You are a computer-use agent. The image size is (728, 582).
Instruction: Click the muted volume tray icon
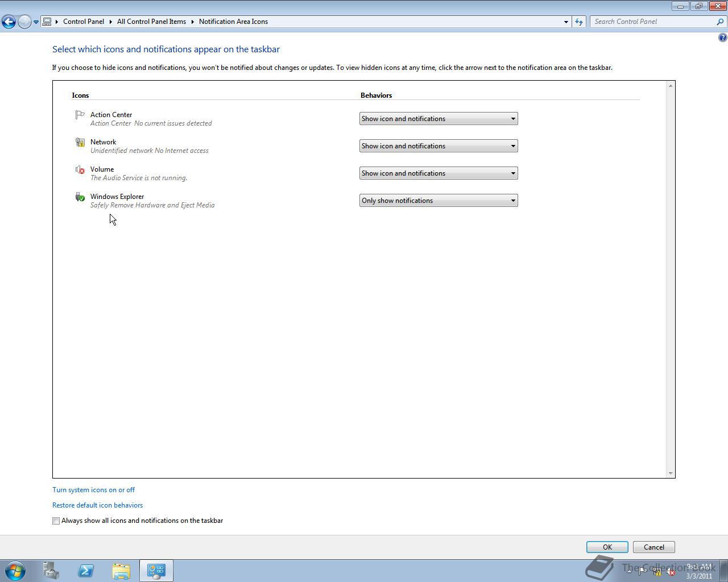[671, 571]
